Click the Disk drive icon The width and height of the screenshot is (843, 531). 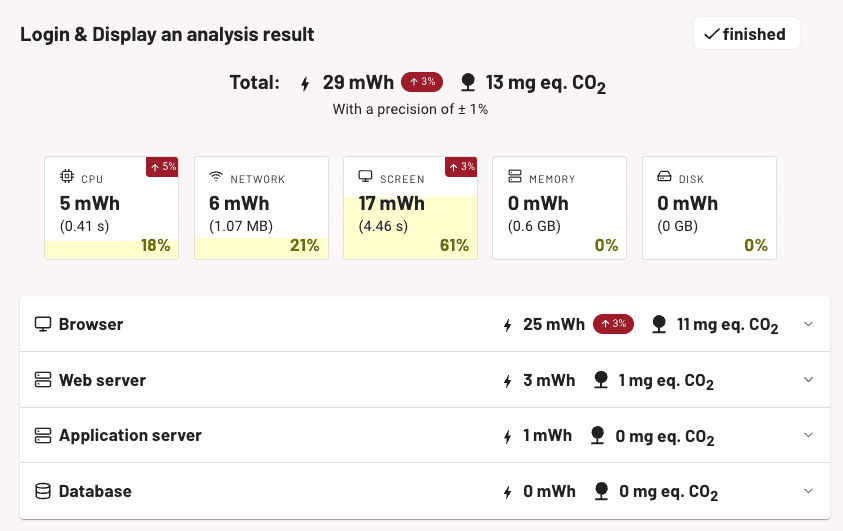tap(664, 177)
